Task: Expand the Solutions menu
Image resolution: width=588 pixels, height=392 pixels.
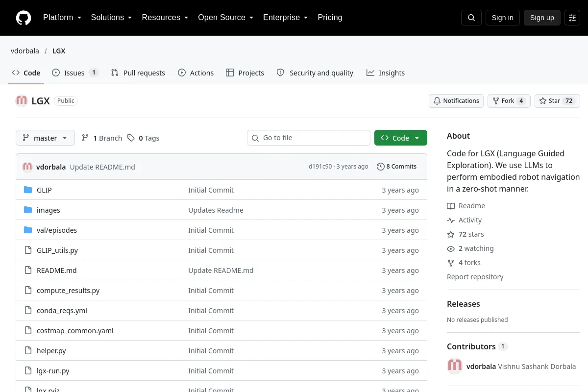Action: (x=111, y=18)
